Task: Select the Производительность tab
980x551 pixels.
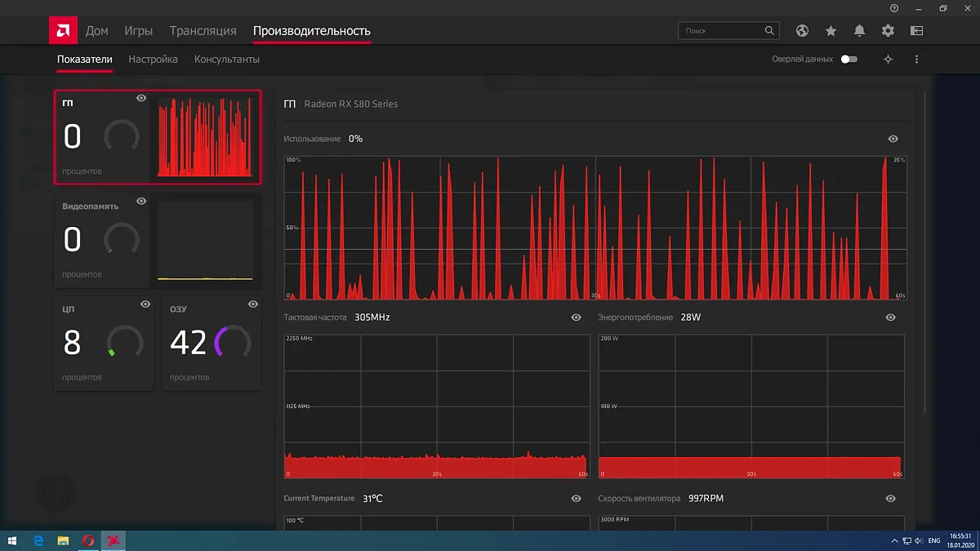Action: pyautogui.click(x=312, y=31)
